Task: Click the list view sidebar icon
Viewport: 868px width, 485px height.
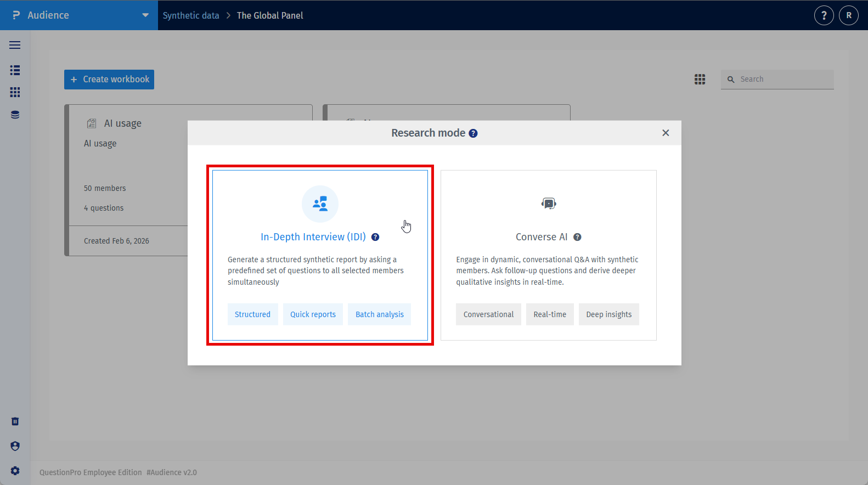Action: tap(15, 70)
